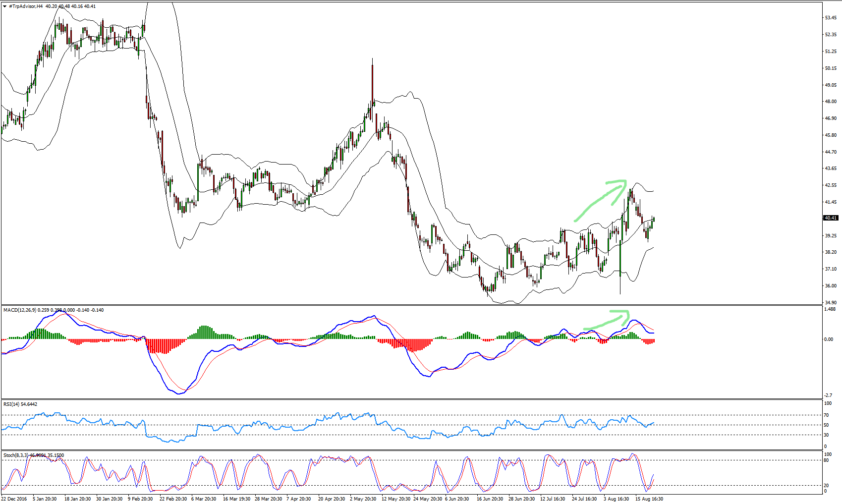Click the MACD 1.488 scale value
Image resolution: width=842 pixels, height=504 pixels.
pyautogui.click(x=830, y=309)
